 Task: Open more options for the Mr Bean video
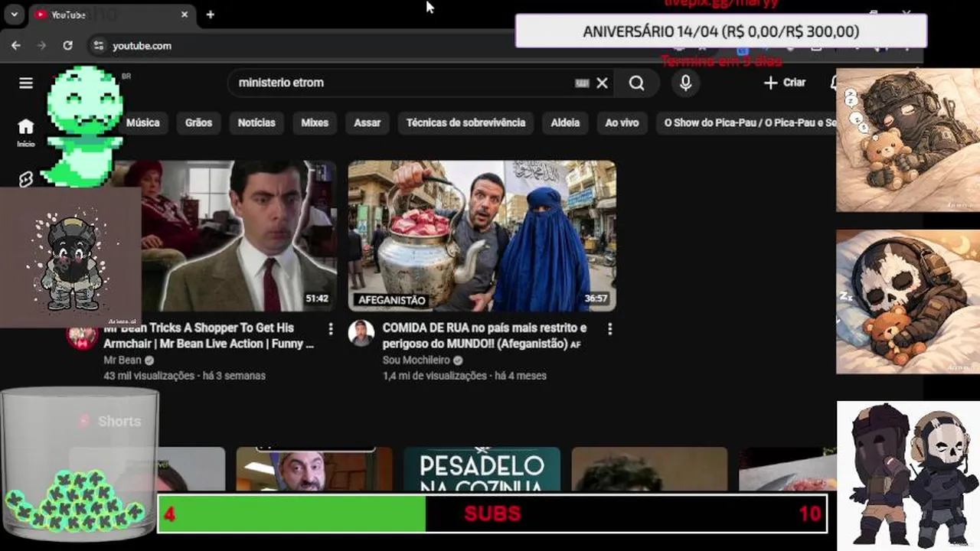(331, 329)
